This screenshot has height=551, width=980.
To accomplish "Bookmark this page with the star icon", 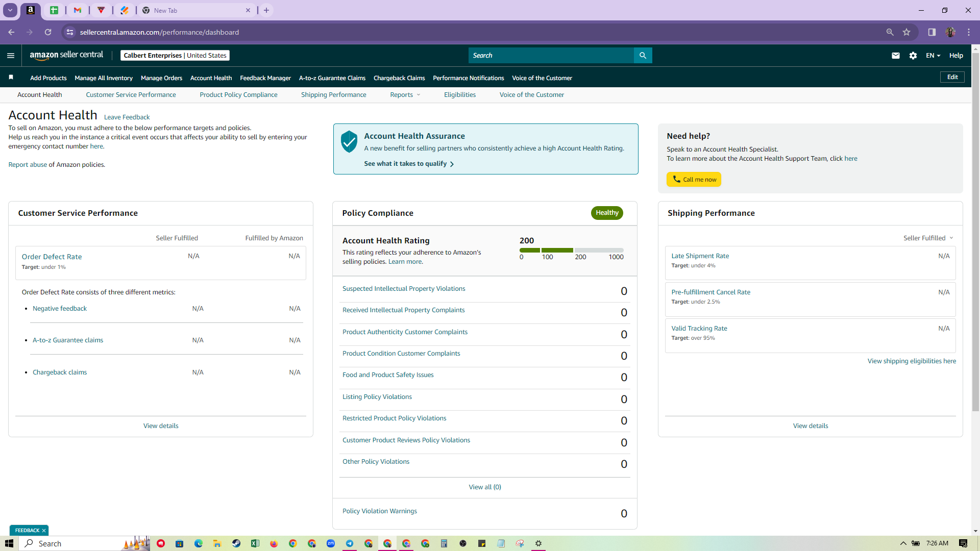I will tap(906, 32).
